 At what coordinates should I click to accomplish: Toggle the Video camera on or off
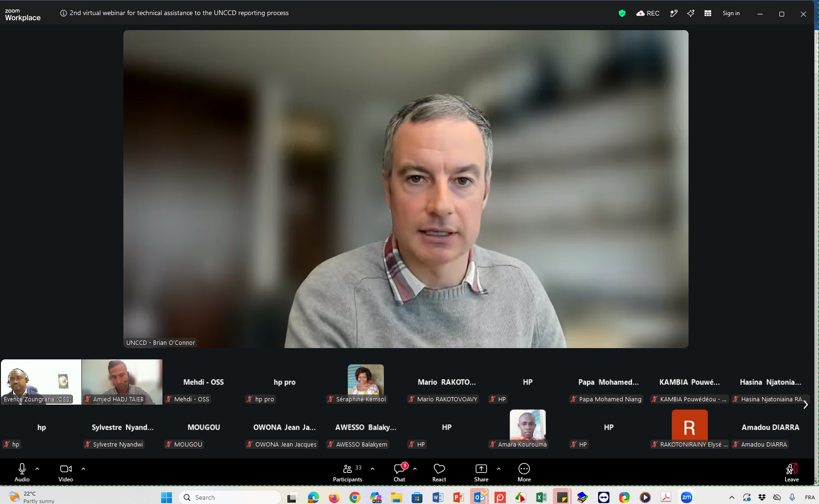click(x=65, y=472)
